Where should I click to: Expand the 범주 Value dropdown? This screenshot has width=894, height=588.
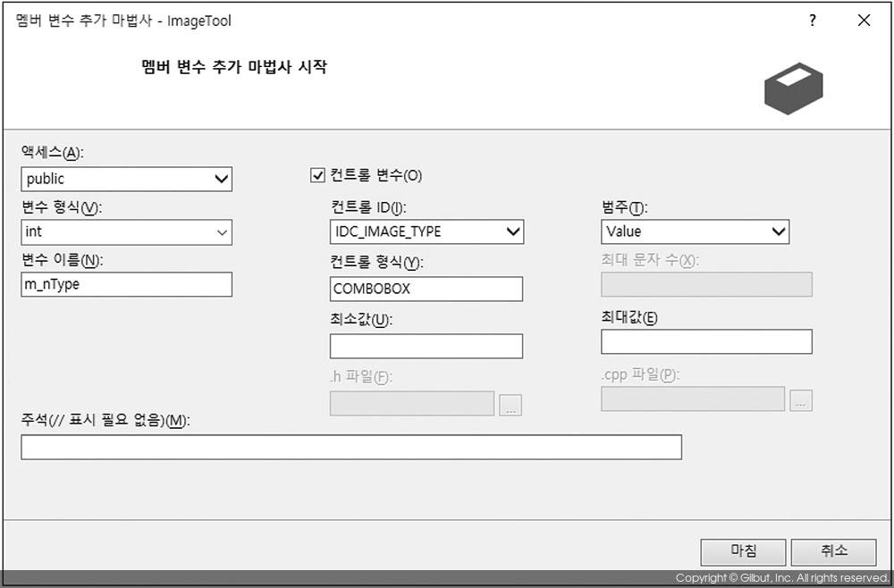click(695, 231)
